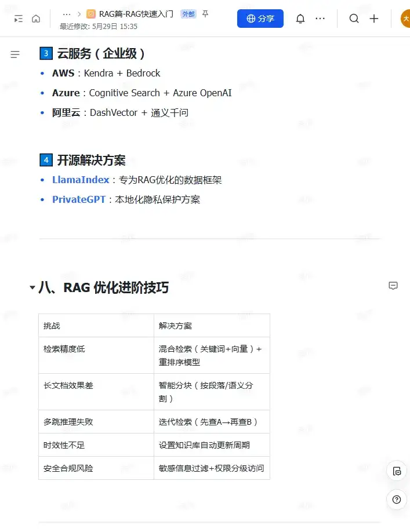Click the 外部 external tag badge
The image size is (410, 532).
pos(188,14)
